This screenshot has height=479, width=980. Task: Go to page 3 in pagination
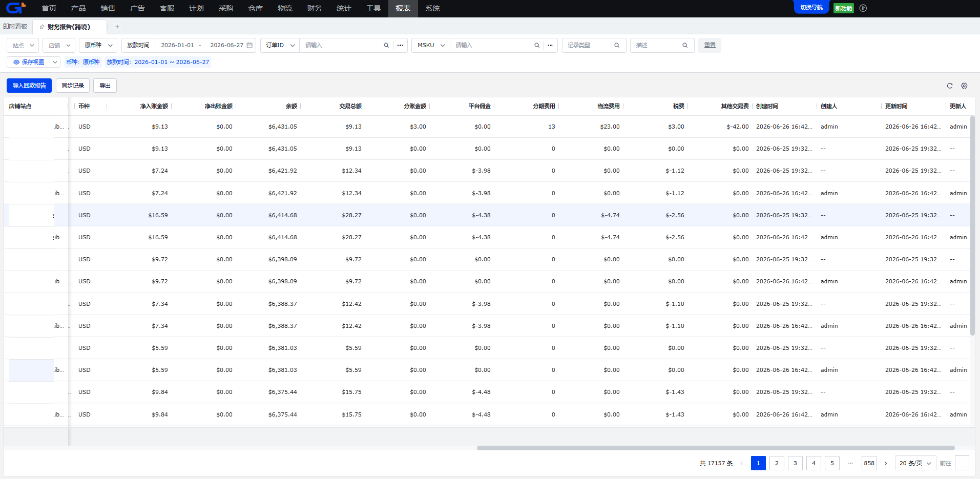[x=795, y=463]
